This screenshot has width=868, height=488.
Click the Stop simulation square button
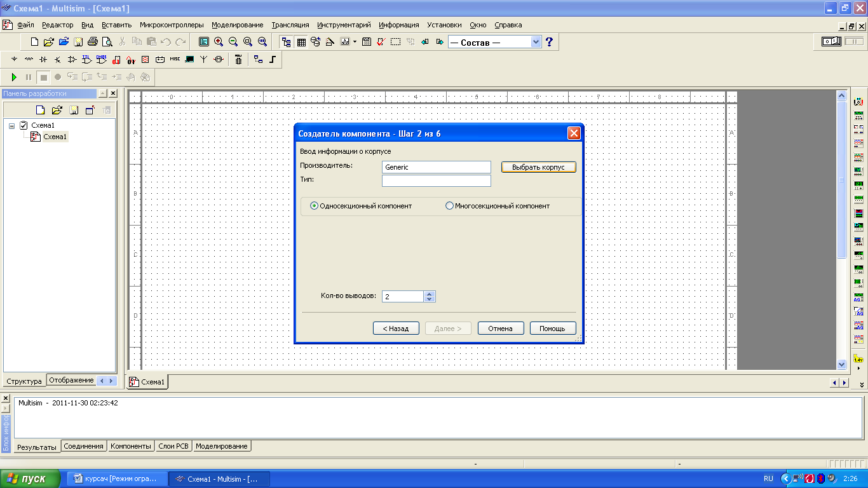click(43, 78)
